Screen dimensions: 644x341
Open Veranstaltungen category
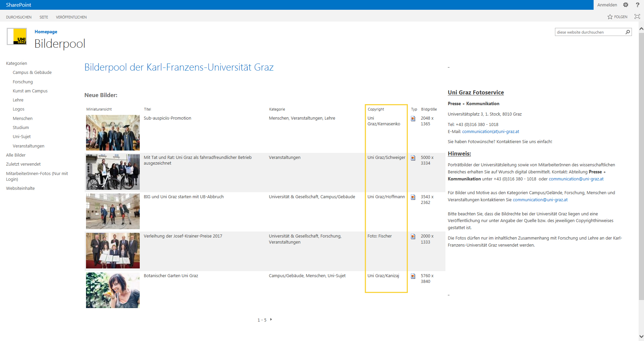point(29,146)
